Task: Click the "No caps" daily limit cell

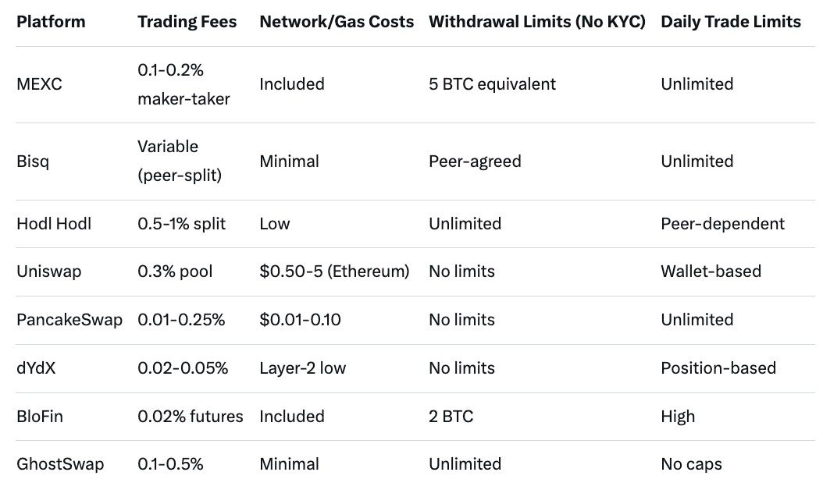Action: click(691, 464)
